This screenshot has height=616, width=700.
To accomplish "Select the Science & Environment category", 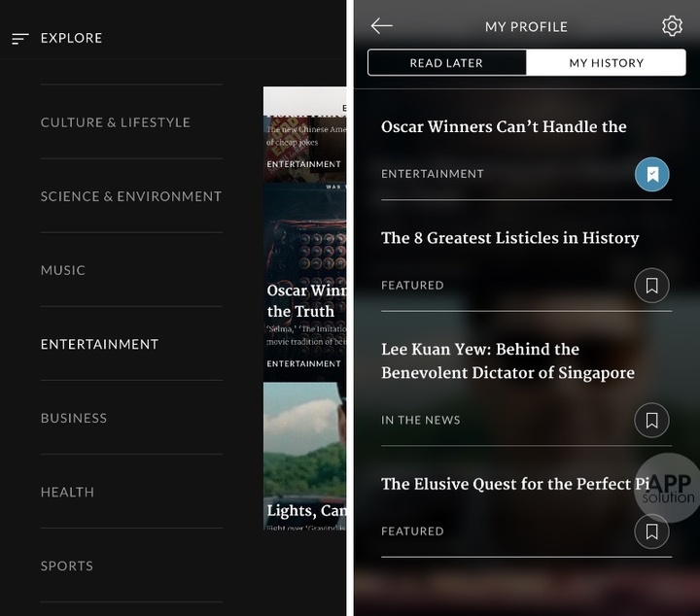I will click(131, 196).
